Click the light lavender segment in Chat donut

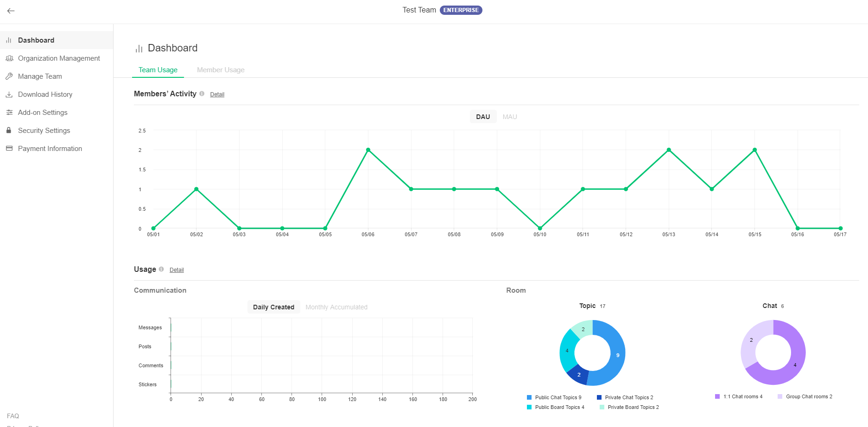(751, 340)
